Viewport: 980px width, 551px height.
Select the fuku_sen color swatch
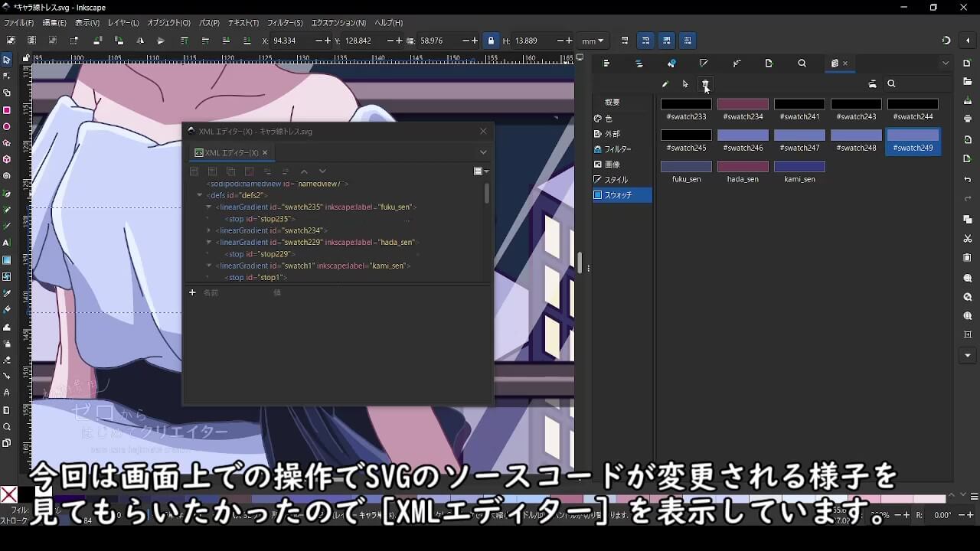pos(686,171)
